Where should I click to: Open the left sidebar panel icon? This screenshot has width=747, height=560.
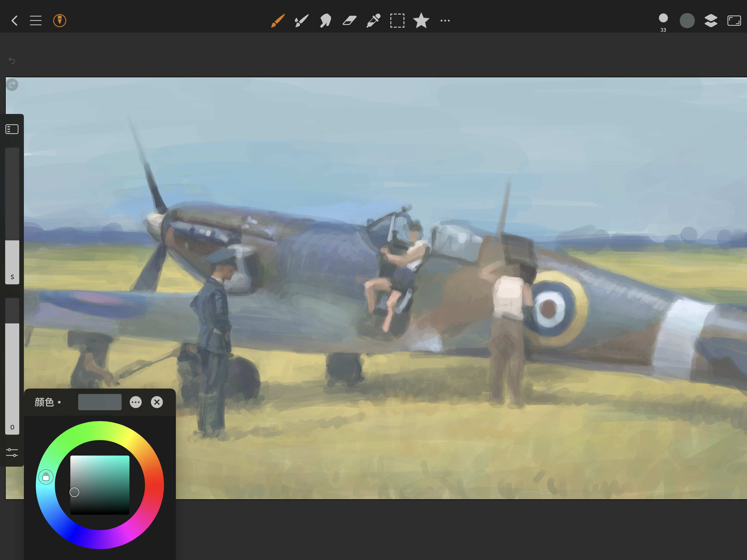[x=12, y=129]
